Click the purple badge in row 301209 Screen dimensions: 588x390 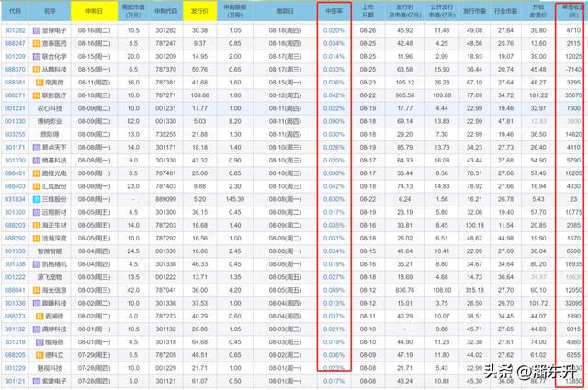point(37,57)
